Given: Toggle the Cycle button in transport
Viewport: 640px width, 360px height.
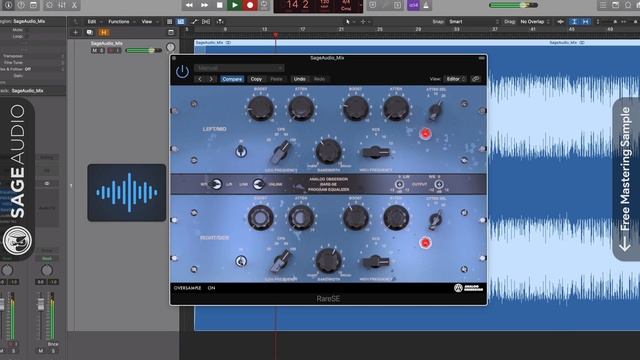Looking at the screenshot, I should point(264,5).
